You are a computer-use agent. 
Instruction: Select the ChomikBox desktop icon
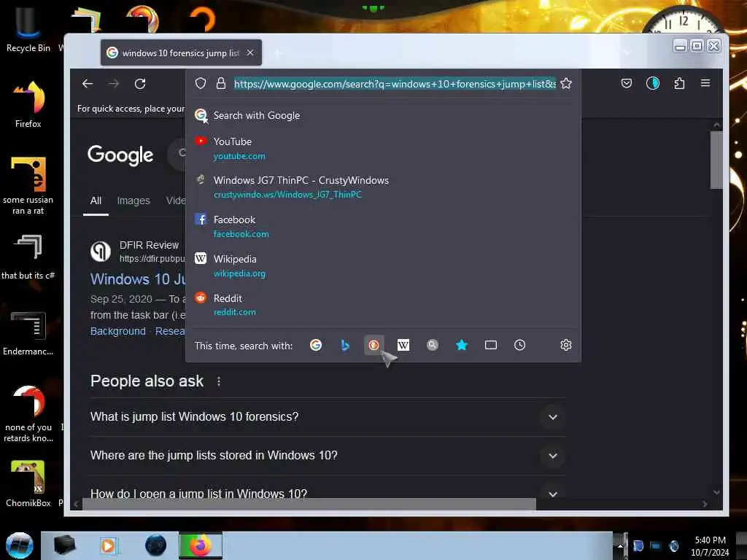pyautogui.click(x=28, y=483)
